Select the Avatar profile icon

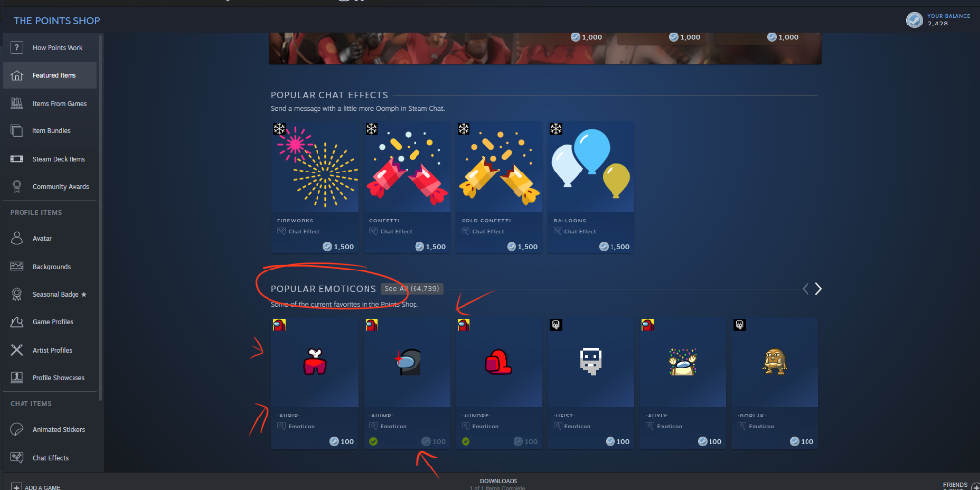tap(17, 239)
